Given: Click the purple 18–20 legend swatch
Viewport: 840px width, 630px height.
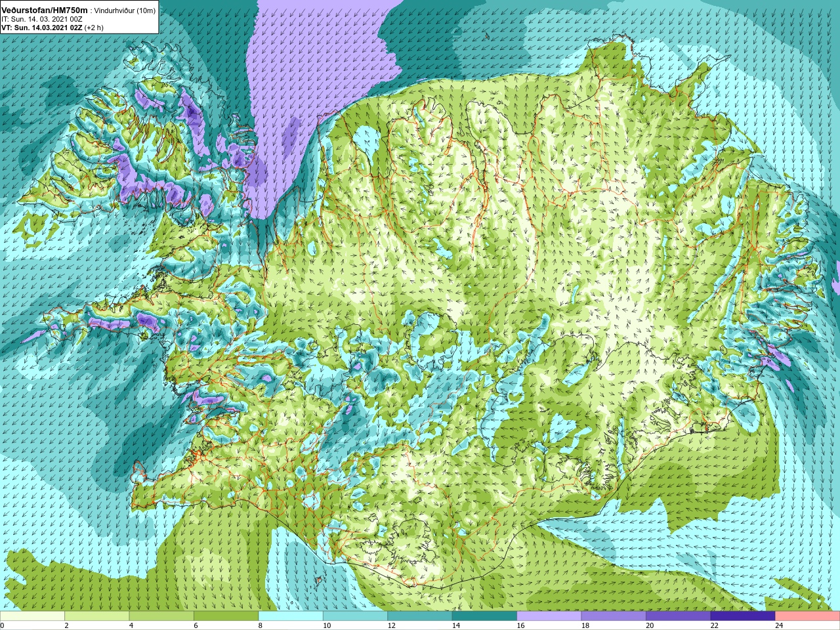Looking at the screenshot, I should 614,616.
